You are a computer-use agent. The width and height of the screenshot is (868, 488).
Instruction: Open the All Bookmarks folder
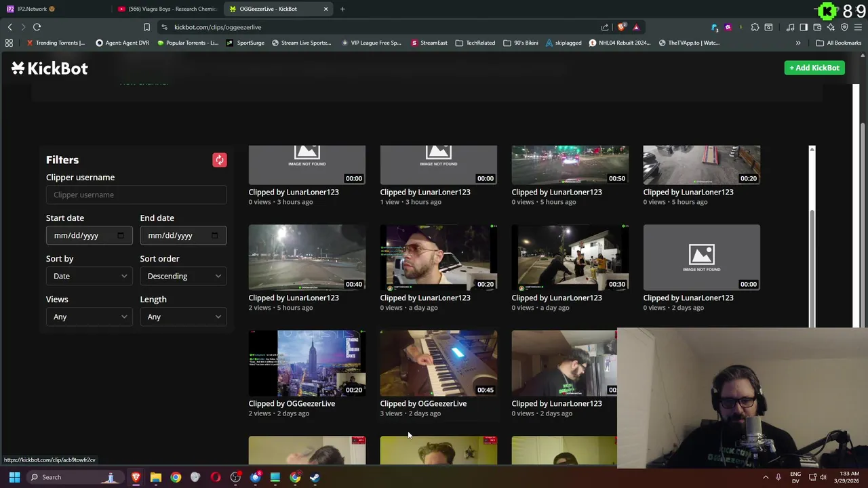[839, 43]
